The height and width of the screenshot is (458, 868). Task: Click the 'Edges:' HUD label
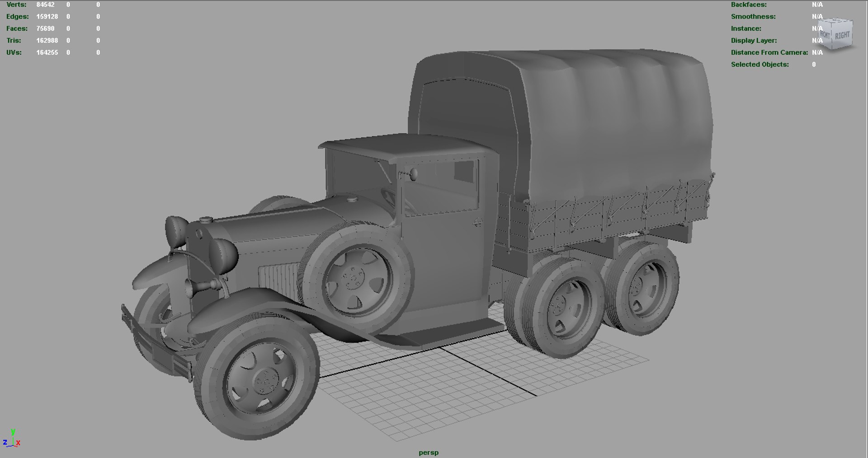coord(17,16)
